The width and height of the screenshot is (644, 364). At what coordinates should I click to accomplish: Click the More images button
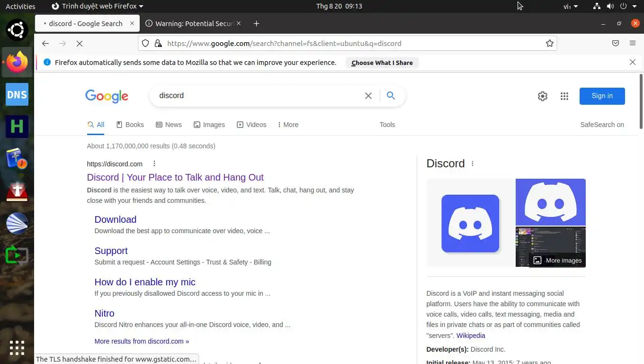pos(557,260)
